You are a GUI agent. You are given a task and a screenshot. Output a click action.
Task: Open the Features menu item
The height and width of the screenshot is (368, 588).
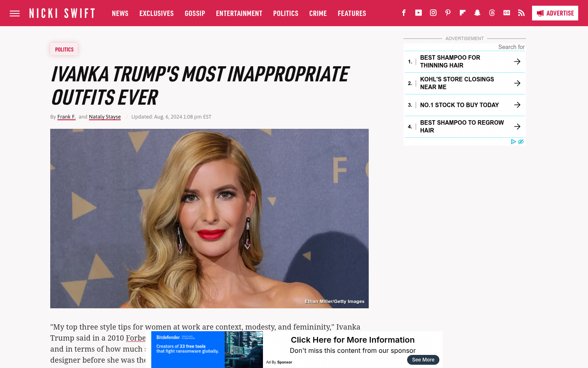[352, 13]
